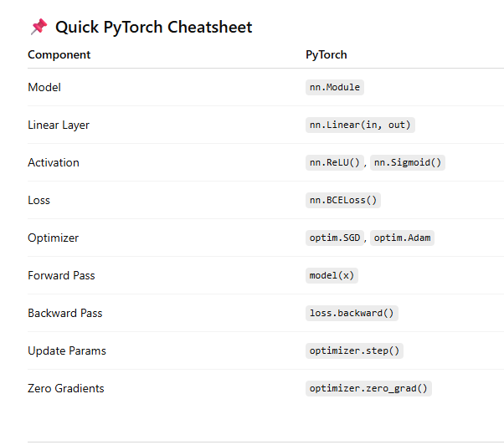Click the nn.Sigmoid() code snippet
This screenshot has width=504, height=445.
408,162
